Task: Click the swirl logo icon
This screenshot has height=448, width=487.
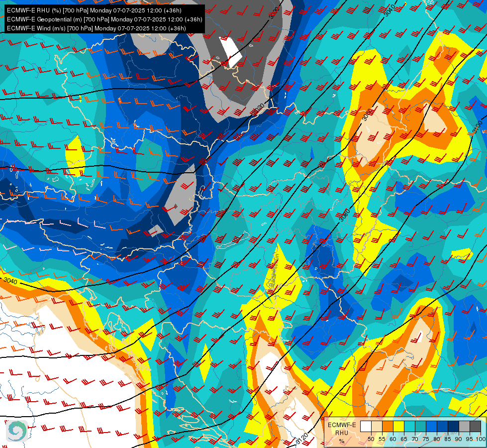Action: click(16, 430)
